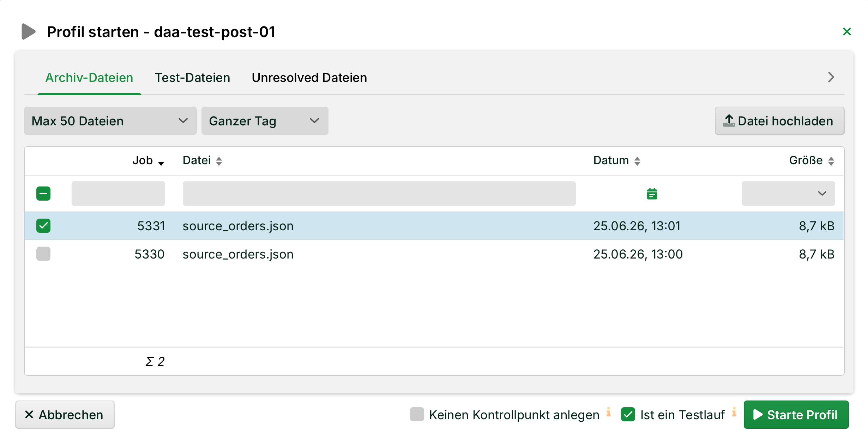Click source_orders.json in row 5331
The image size is (868, 445).
(238, 226)
